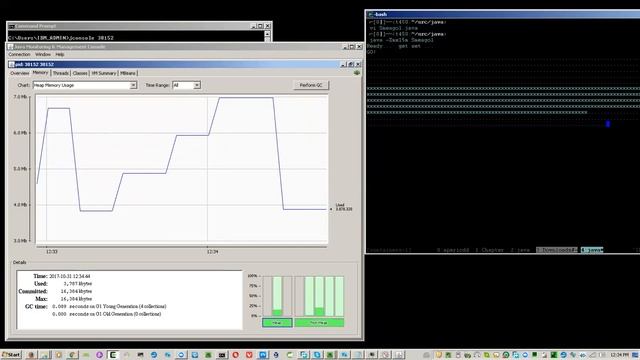Click the Non-Heap label under the pool bars

pyautogui.click(x=319, y=323)
